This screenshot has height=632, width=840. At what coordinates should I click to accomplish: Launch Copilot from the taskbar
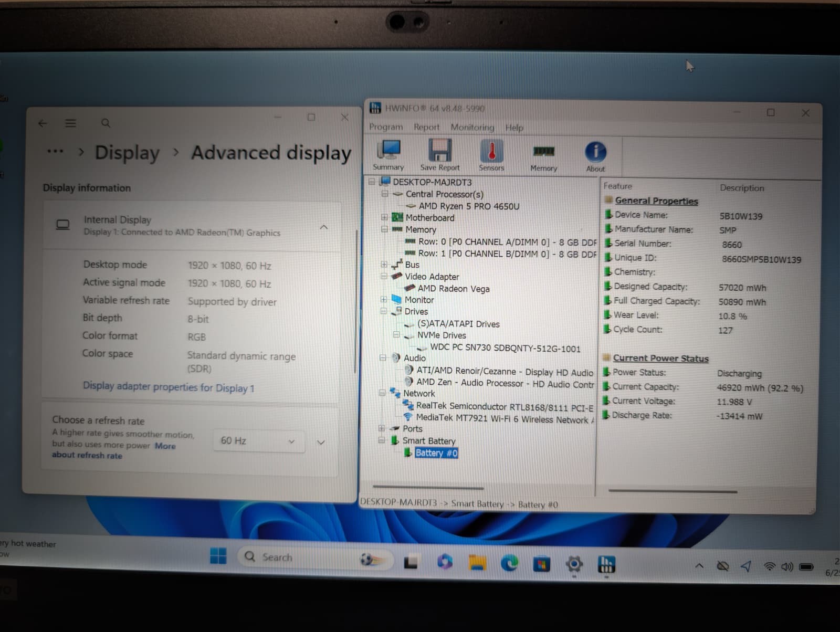click(445, 562)
